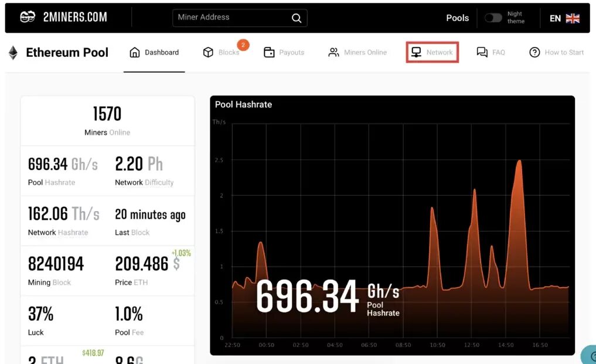
Task: Open the Payouts tab
Action: pos(284,53)
